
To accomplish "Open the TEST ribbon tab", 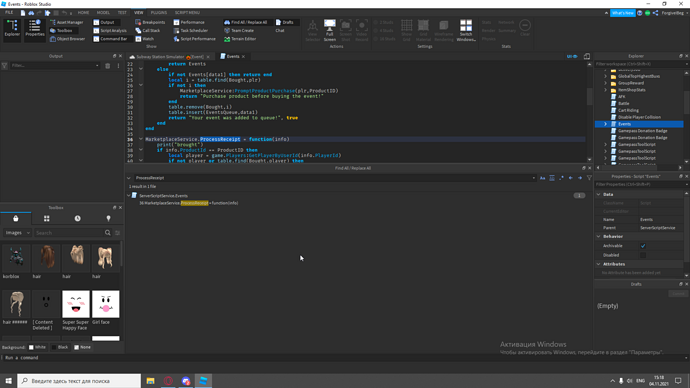I will pos(122,12).
